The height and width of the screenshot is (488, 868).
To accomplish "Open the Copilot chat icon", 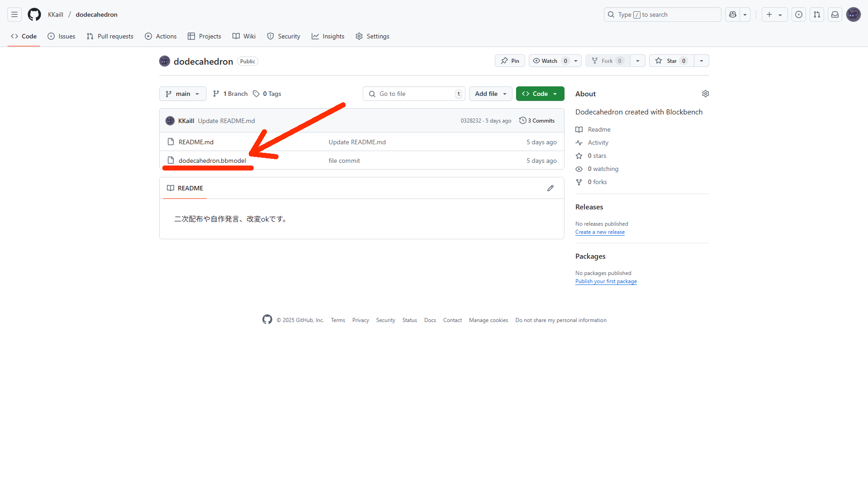I will point(733,14).
